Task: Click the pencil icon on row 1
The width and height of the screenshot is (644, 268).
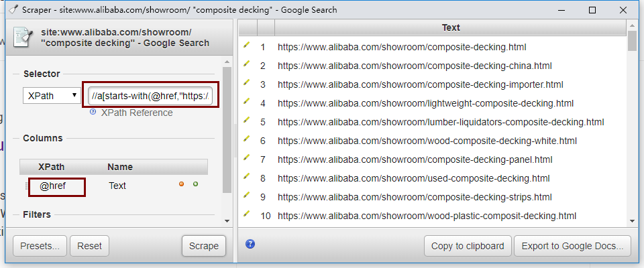Action: pyautogui.click(x=246, y=47)
